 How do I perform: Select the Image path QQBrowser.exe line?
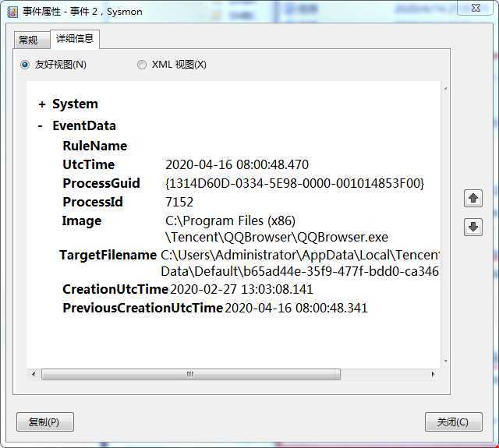tap(277, 237)
